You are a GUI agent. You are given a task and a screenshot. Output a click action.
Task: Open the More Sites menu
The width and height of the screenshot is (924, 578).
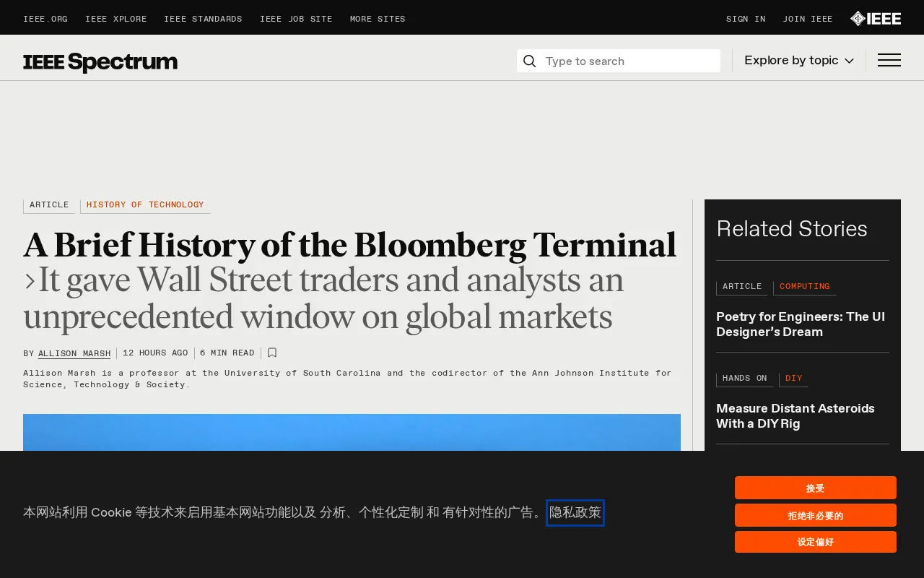(x=378, y=20)
